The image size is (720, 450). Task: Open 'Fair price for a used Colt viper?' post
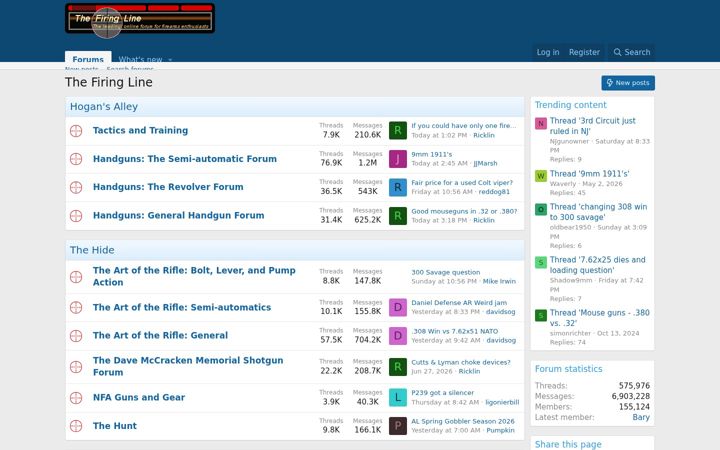(x=462, y=183)
